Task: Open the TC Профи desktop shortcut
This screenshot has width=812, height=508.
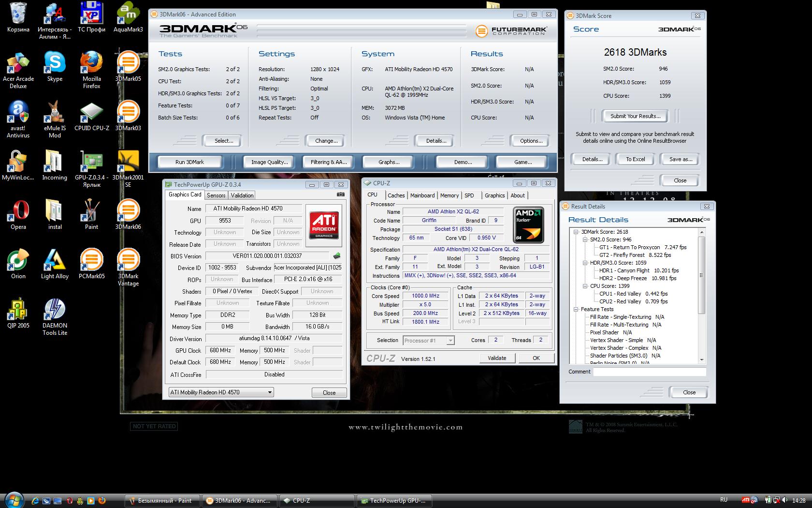Action: tap(91, 17)
